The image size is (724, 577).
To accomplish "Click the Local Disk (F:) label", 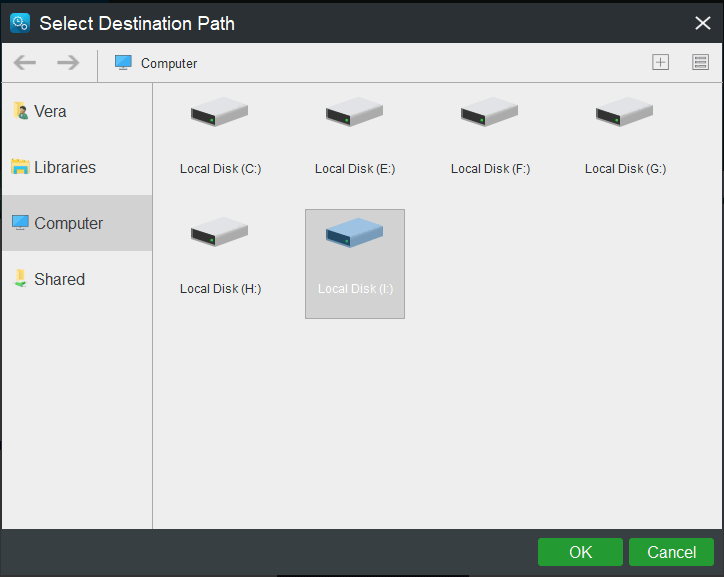I will point(490,169).
